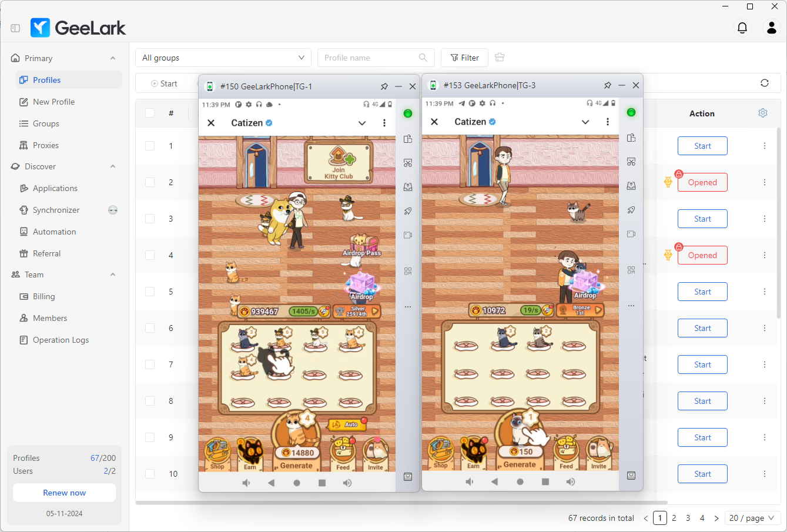Image resolution: width=787 pixels, height=532 pixels.
Task: Collapse the Team sidebar section
Action: pos(113,275)
